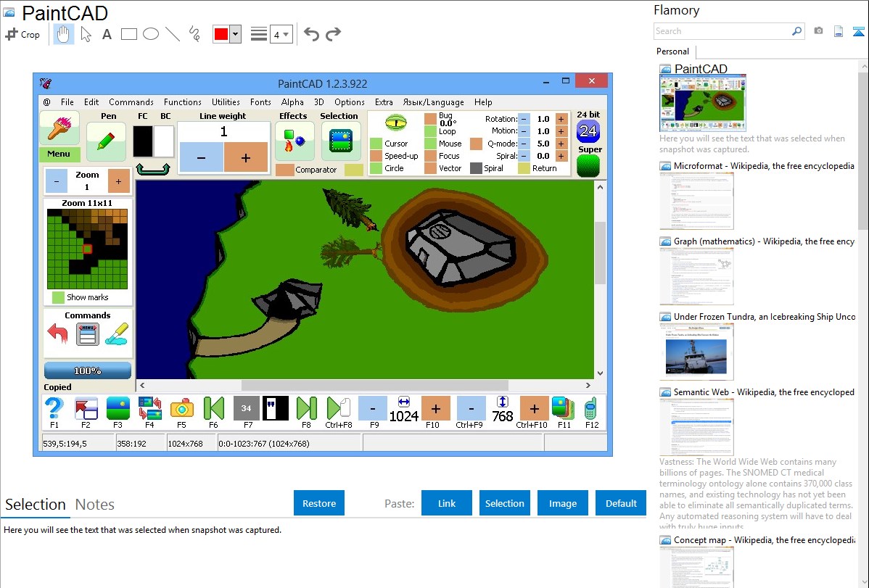
Task: Toggle the Speed-up option
Action: [x=376, y=156]
